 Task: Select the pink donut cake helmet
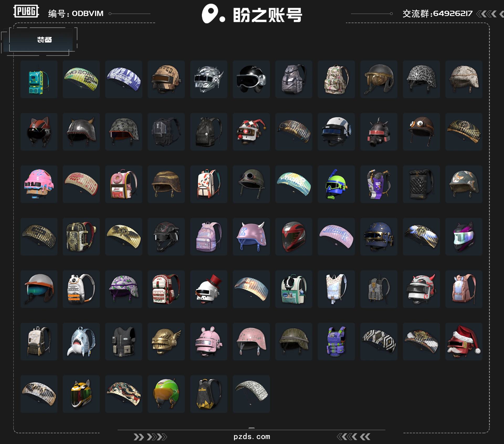(39, 184)
